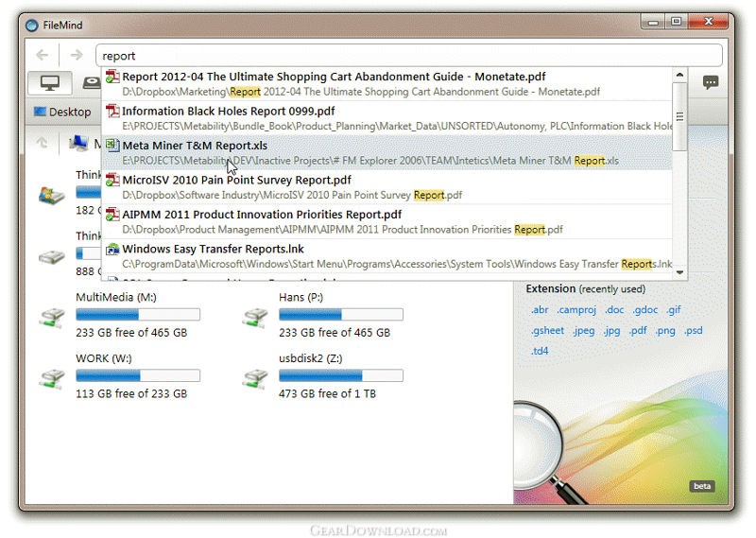756x538 pixels.
Task: Click into the search field containing 'report'
Action: [x=409, y=56]
